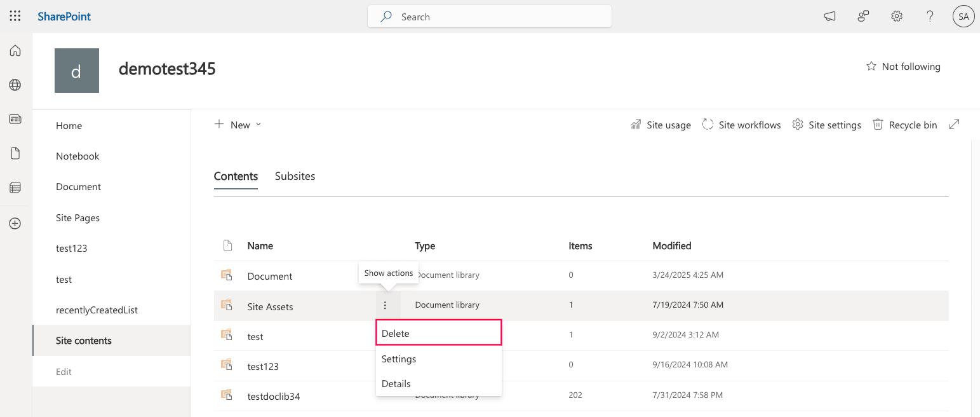Open the SA account avatar menu

click(963, 16)
